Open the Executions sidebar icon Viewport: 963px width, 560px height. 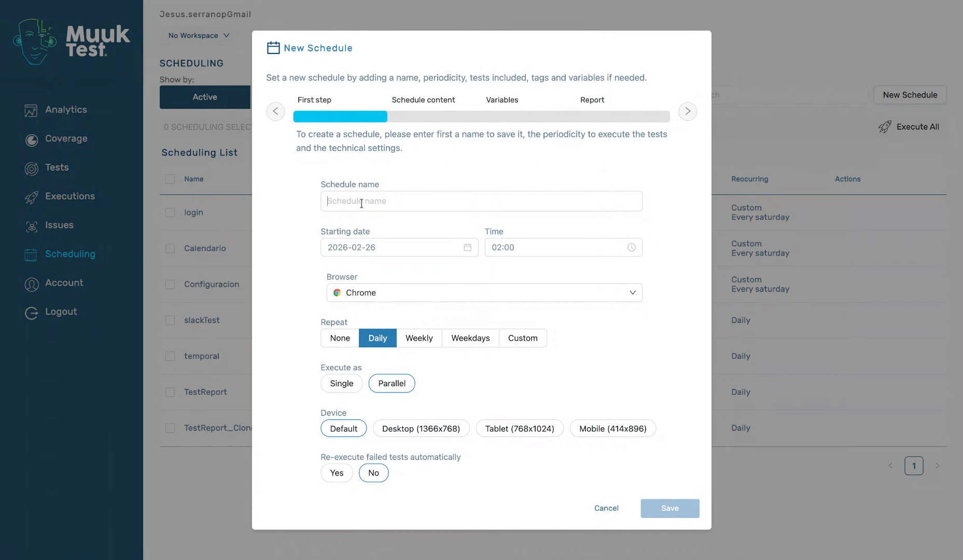pyautogui.click(x=32, y=197)
